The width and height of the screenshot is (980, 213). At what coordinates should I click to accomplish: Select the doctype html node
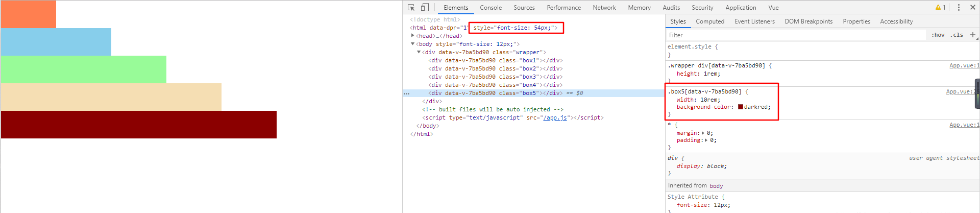(435, 19)
